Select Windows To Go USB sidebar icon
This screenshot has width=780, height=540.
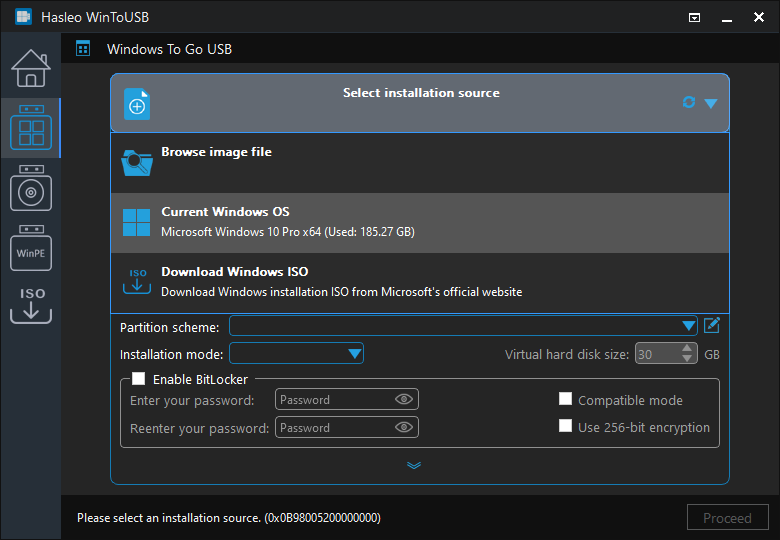point(31,128)
